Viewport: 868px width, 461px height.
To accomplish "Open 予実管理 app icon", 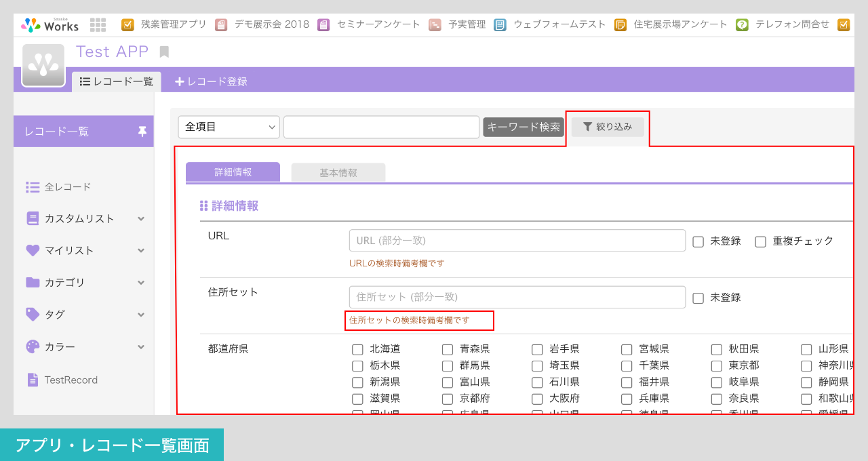I will pyautogui.click(x=435, y=25).
